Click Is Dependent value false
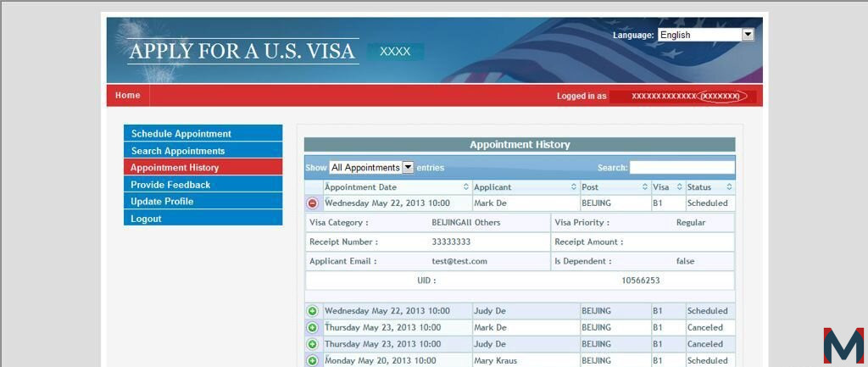868x367 pixels. [x=685, y=261]
